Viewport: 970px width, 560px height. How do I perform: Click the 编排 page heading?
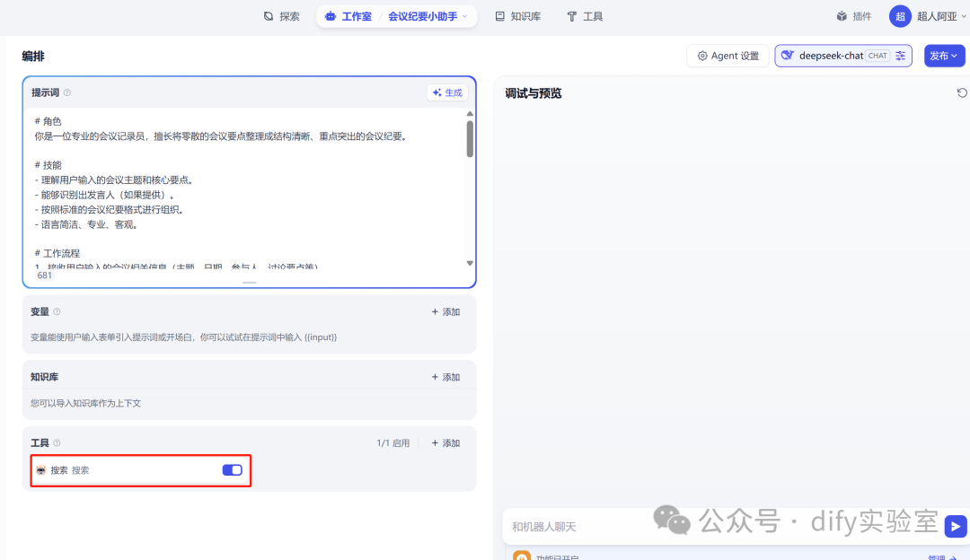33,57
